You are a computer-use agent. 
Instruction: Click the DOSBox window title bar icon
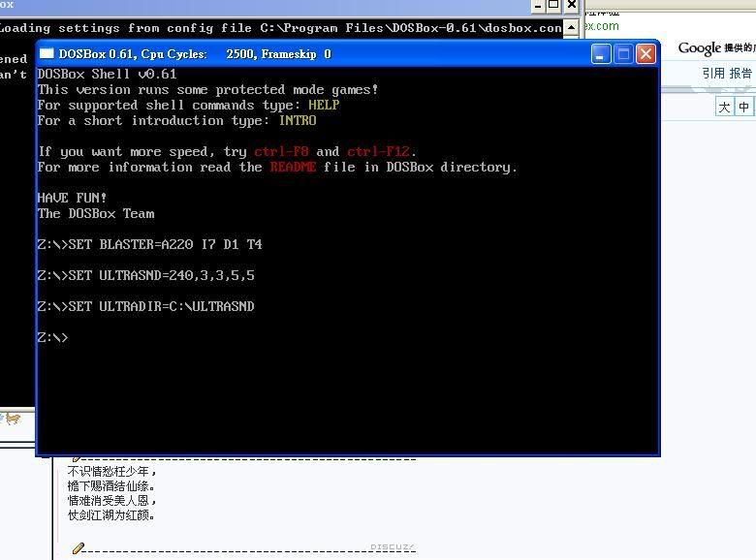[47, 53]
